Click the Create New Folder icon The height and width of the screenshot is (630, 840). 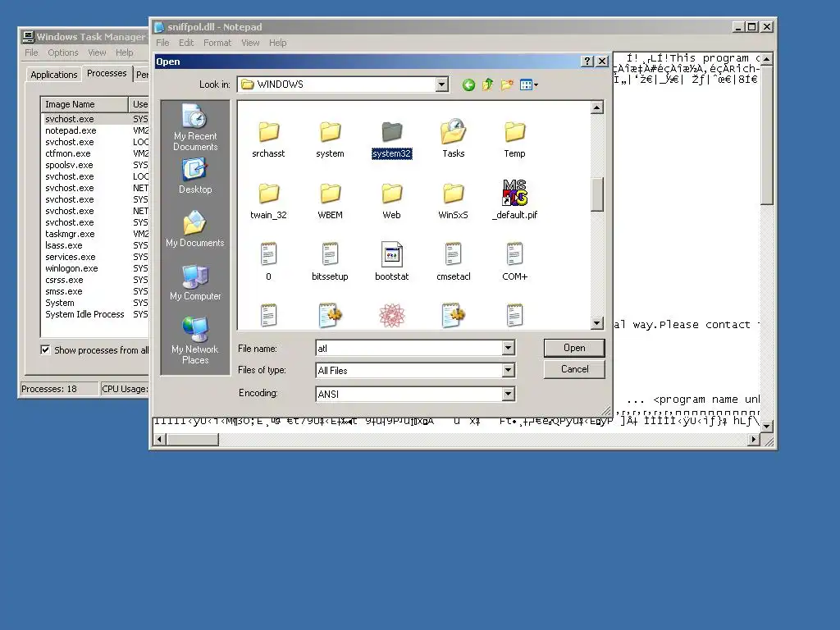pos(507,84)
